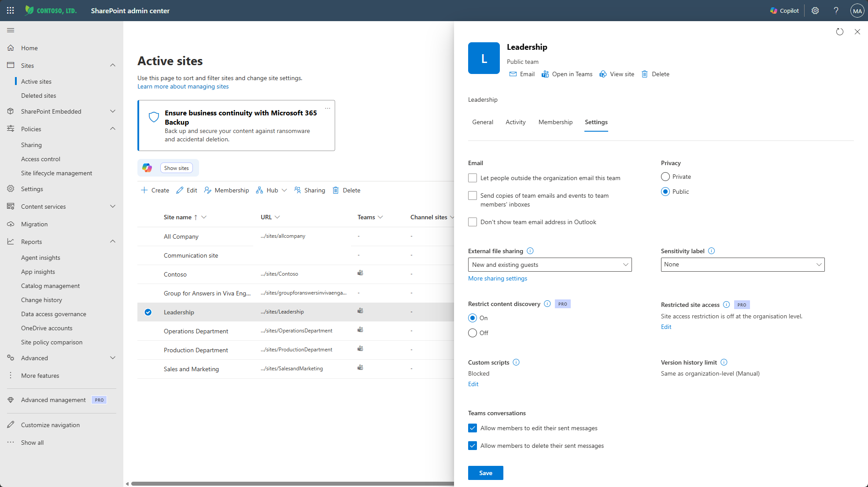Image resolution: width=868 pixels, height=487 pixels.
Task: Click the Teams icon in Contoso row
Action: coord(360,273)
